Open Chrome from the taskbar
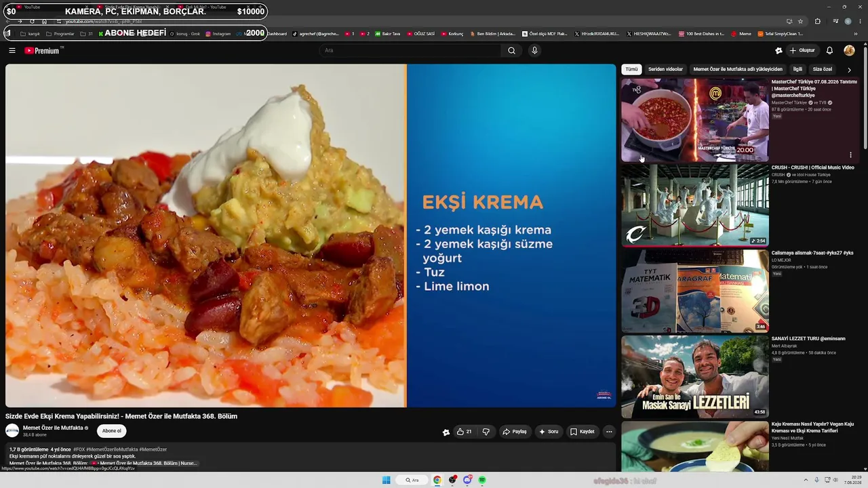Image resolution: width=868 pixels, height=488 pixels. pos(437,480)
